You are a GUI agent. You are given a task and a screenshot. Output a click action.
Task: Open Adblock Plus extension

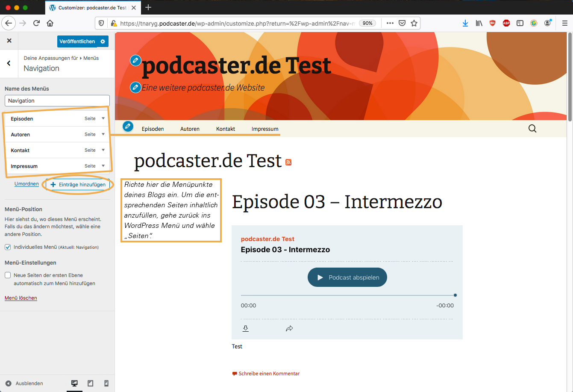tap(506, 23)
